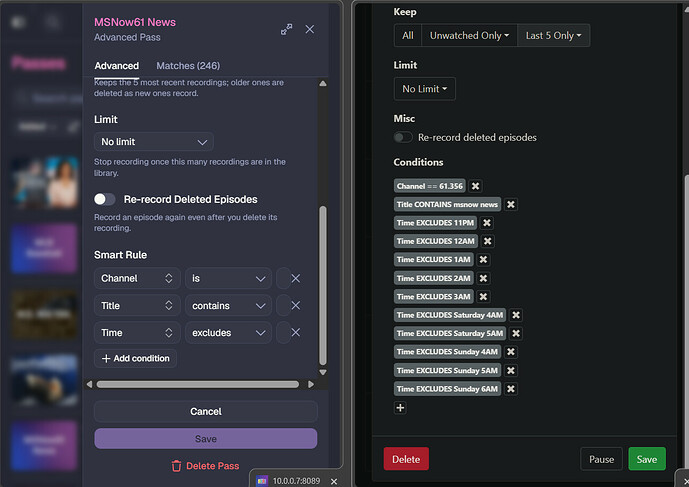Click the Delete Pass link

click(x=205, y=466)
